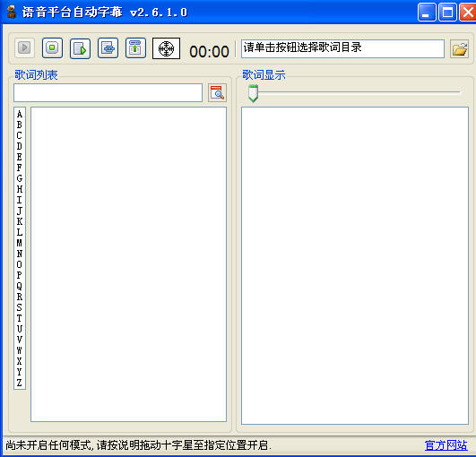
Task: Click inside the lyrics list box
Action: [x=129, y=264]
